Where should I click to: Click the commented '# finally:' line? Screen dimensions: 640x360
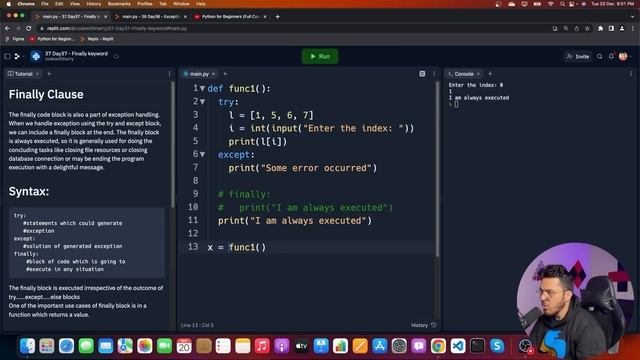244,194
